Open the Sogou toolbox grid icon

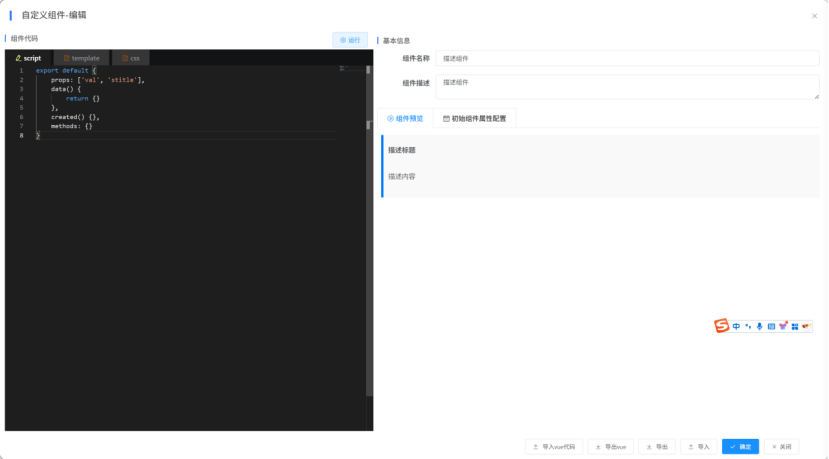click(795, 326)
